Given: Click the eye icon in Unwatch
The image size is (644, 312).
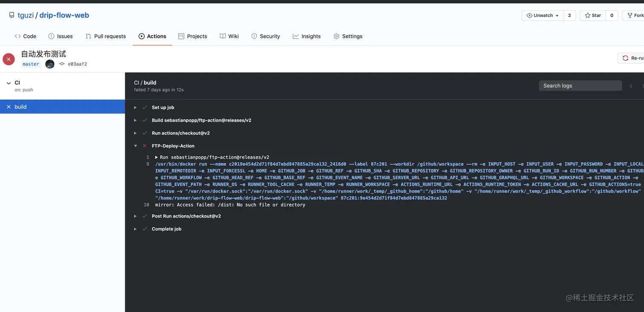Looking at the screenshot, I should [x=529, y=15].
